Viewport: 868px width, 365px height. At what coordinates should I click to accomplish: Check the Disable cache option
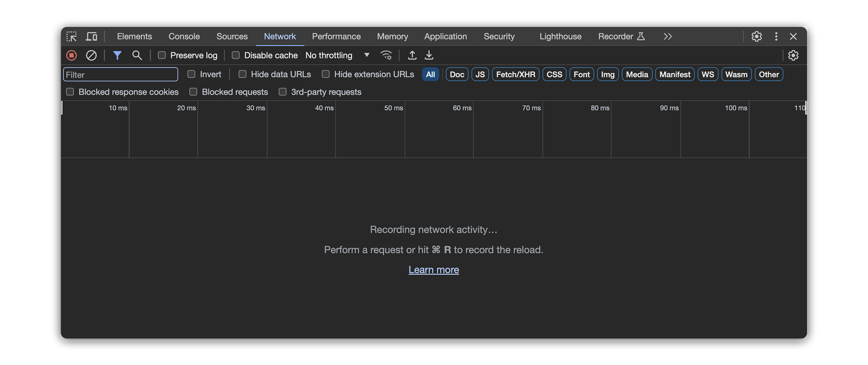click(x=236, y=56)
